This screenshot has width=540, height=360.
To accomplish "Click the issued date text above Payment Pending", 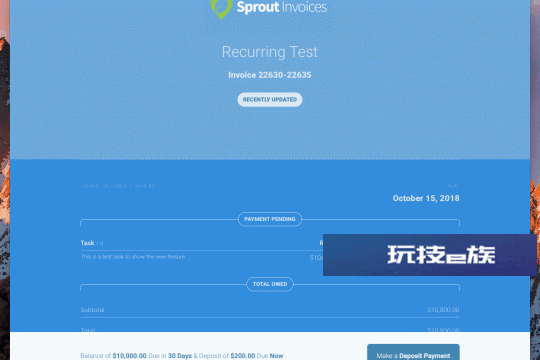I will click(x=118, y=186).
